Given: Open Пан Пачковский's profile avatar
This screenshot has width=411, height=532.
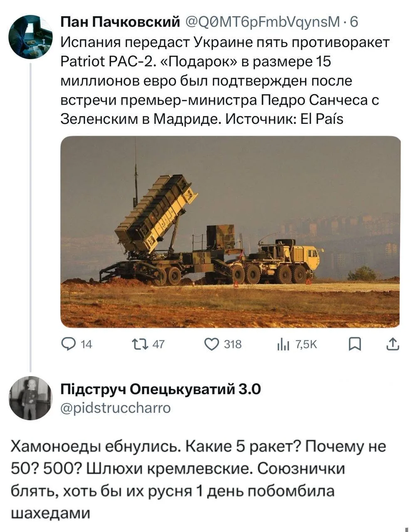Looking at the screenshot, I should pyautogui.click(x=30, y=37).
